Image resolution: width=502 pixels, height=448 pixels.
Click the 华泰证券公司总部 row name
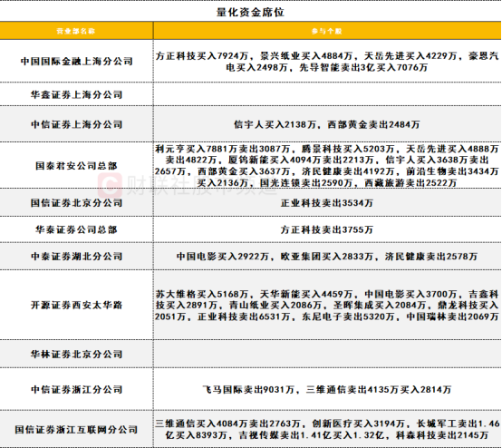[76, 229]
